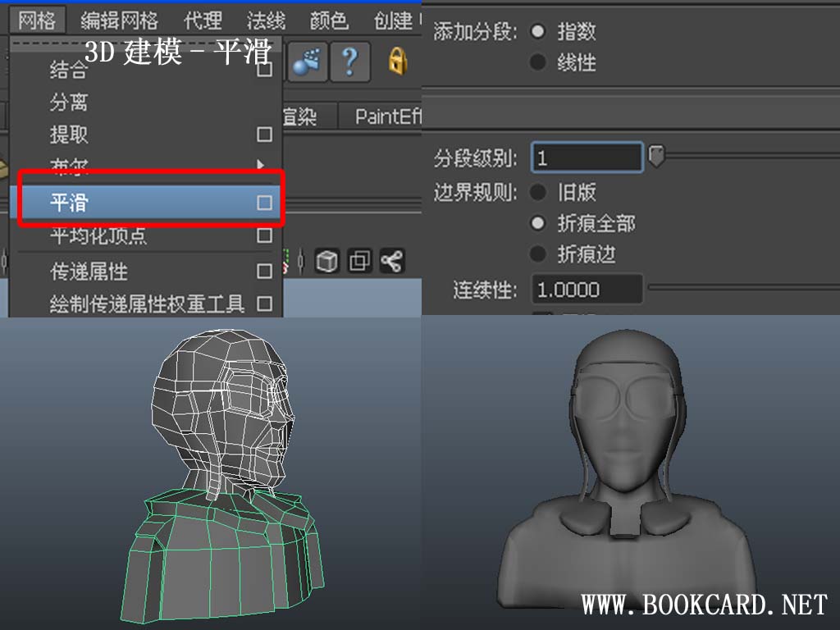Open the option box for 提取 (Extract)
Screen dimensions: 840x630
tap(264, 134)
